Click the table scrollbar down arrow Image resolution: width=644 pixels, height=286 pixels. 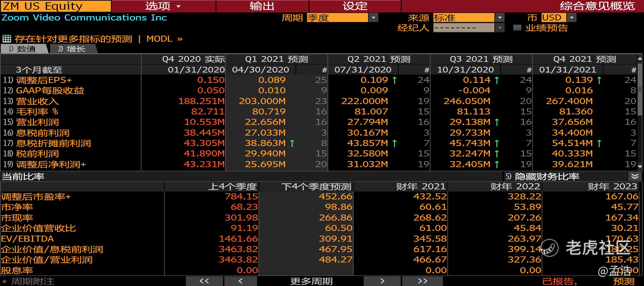click(x=640, y=166)
